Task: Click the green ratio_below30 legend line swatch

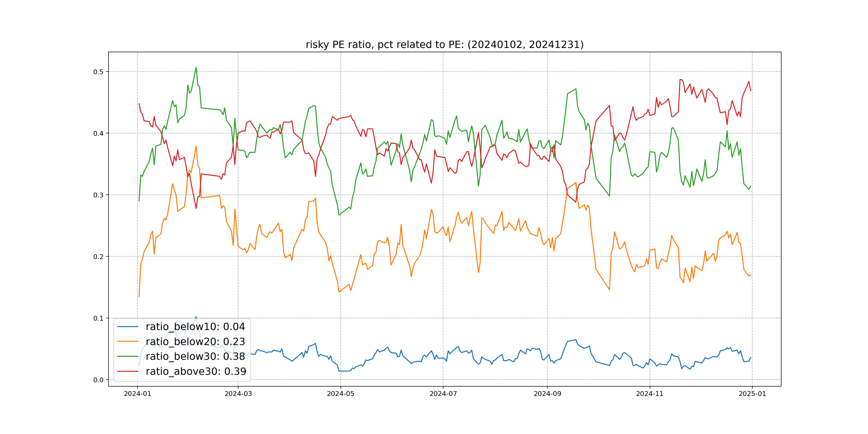Action: (x=127, y=356)
